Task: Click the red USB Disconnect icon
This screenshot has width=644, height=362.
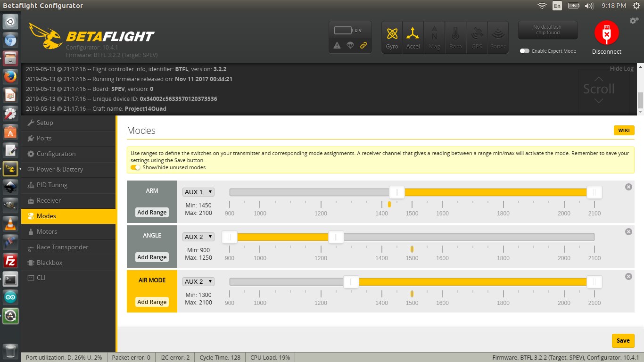Action: 607,33
